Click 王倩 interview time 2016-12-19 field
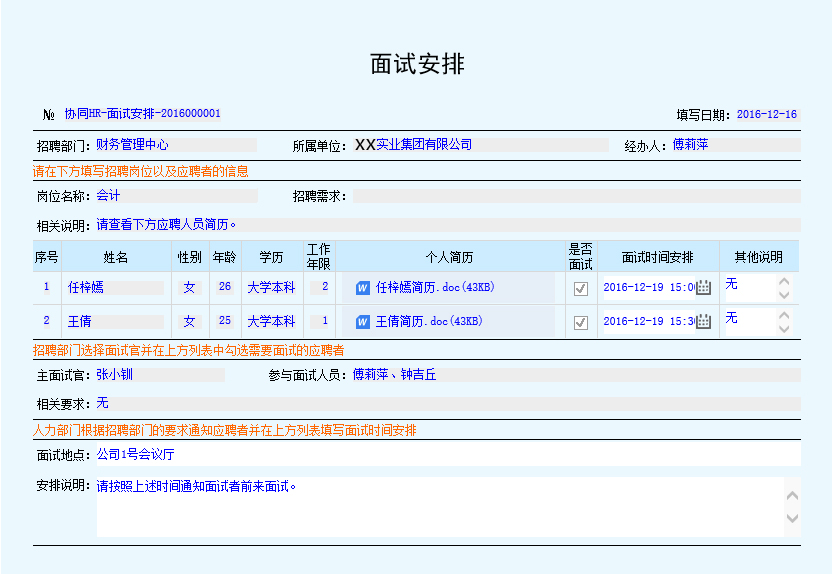This screenshot has width=832, height=574. [x=647, y=322]
